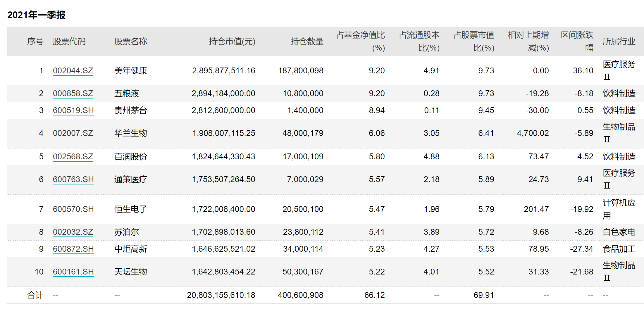Open stock code link 000858.SZ
644x316 pixels.
click(73, 94)
